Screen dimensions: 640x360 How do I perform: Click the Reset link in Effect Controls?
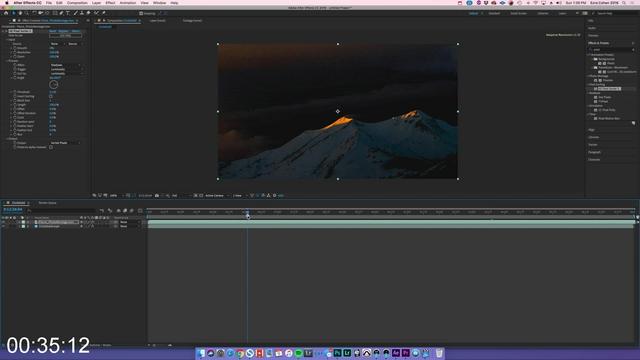[53, 31]
